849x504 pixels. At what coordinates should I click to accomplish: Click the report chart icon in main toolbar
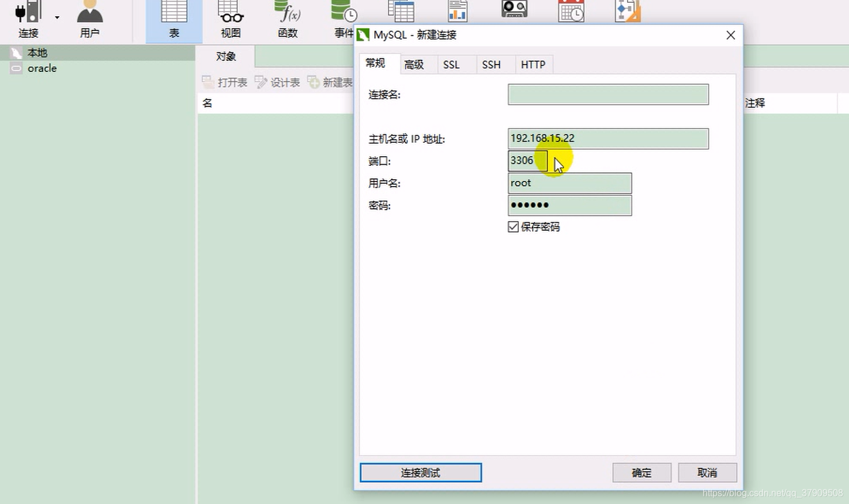(x=458, y=12)
